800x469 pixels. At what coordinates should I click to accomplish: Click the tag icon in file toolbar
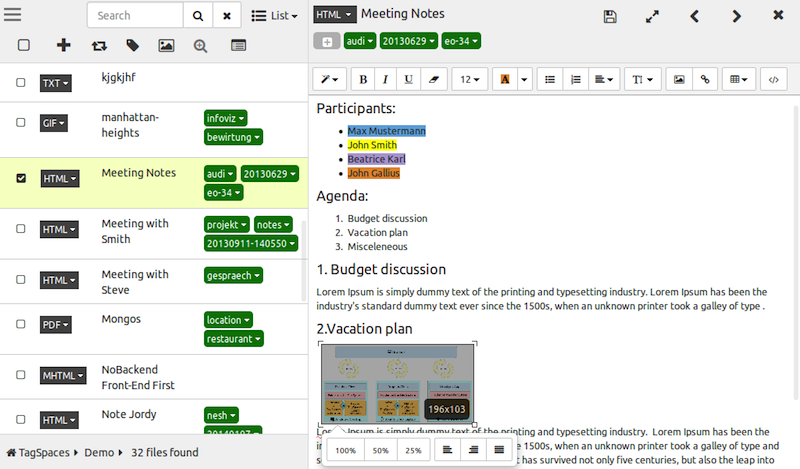[132, 45]
